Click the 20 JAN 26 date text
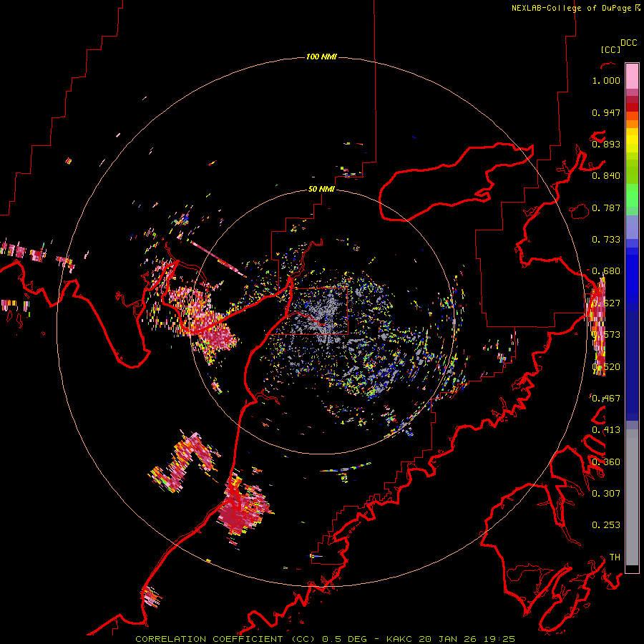This screenshot has width=644, height=644. point(447,639)
